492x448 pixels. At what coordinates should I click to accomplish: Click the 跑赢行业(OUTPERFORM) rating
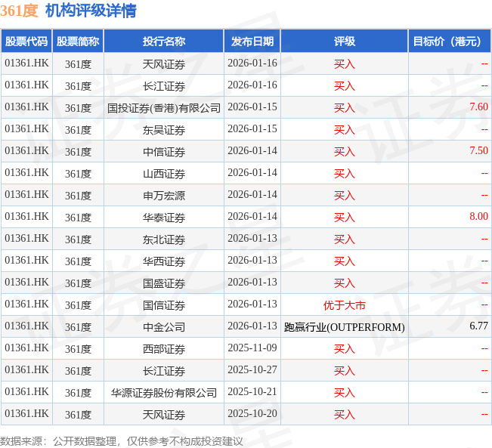tap(344, 327)
